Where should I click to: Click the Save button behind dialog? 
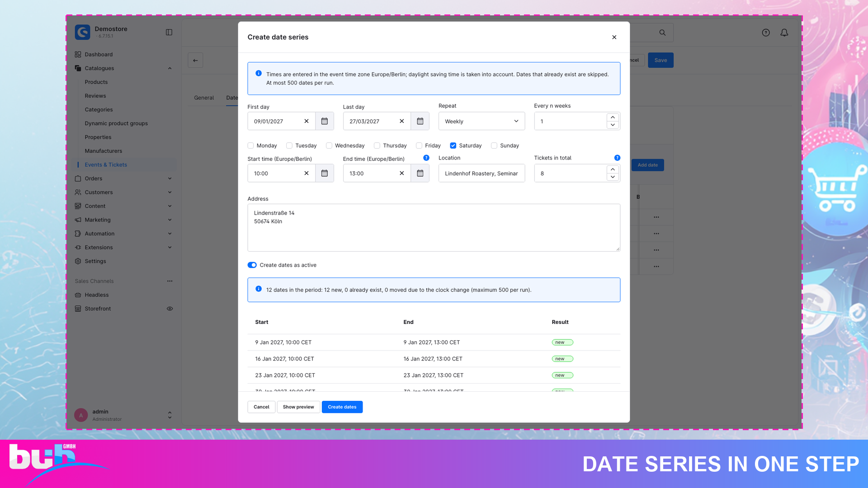pyautogui.click(x=660, y=60)
